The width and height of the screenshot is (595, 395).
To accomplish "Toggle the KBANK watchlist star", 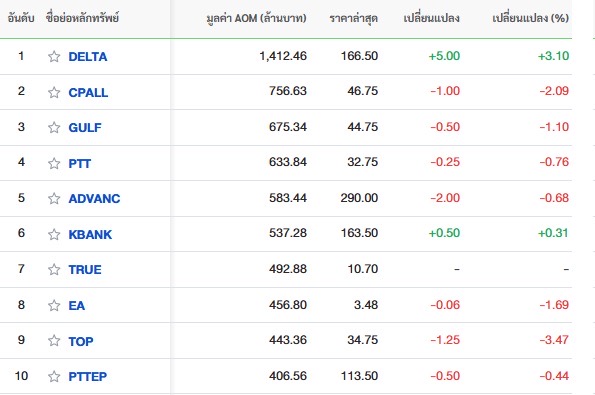I will click(54, 234).
